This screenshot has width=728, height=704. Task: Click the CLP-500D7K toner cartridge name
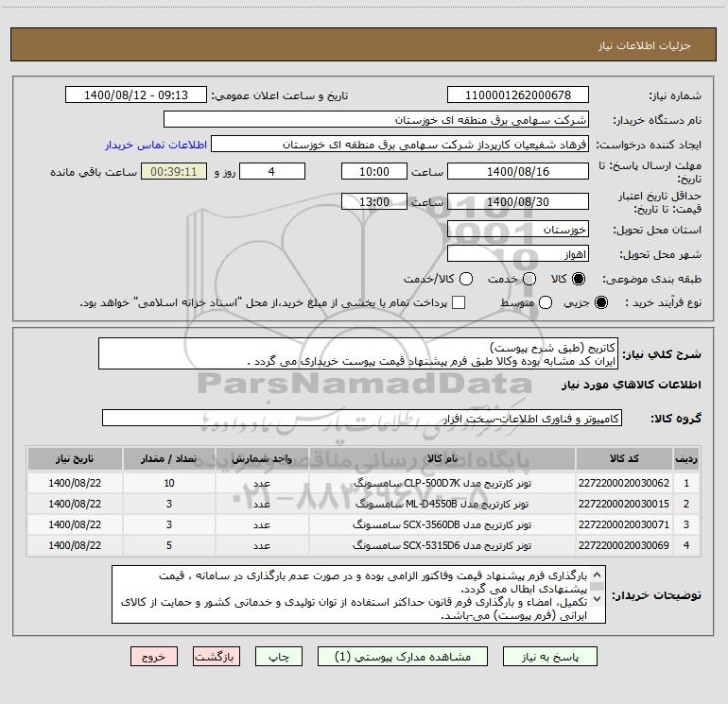(442, 483)
